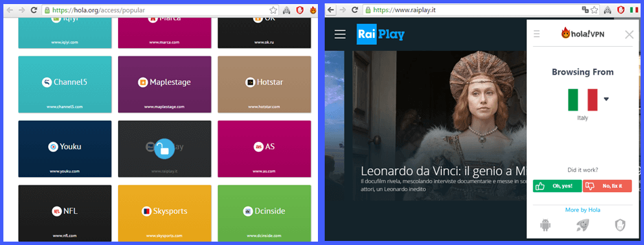Click the Leonardo da Vinci headline
Screen dimensions: 644x245
[443, 170]
